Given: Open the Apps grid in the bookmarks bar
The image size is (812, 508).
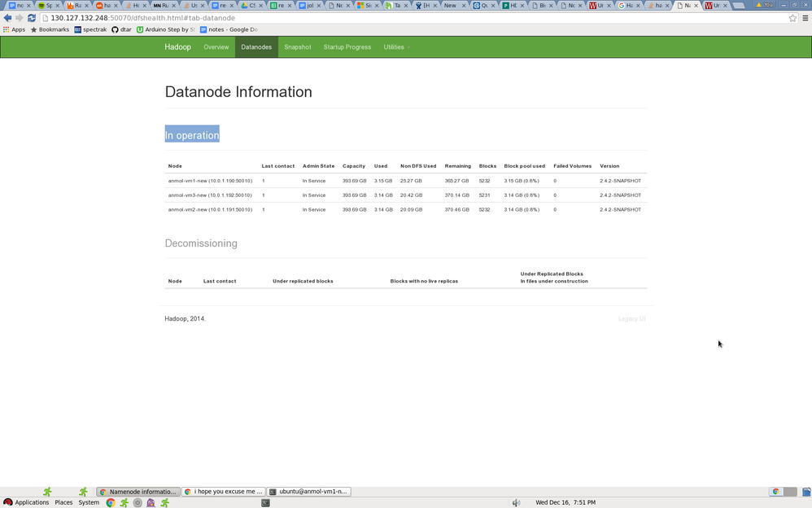Looking at the screenshot, I should tap(14, 29).
